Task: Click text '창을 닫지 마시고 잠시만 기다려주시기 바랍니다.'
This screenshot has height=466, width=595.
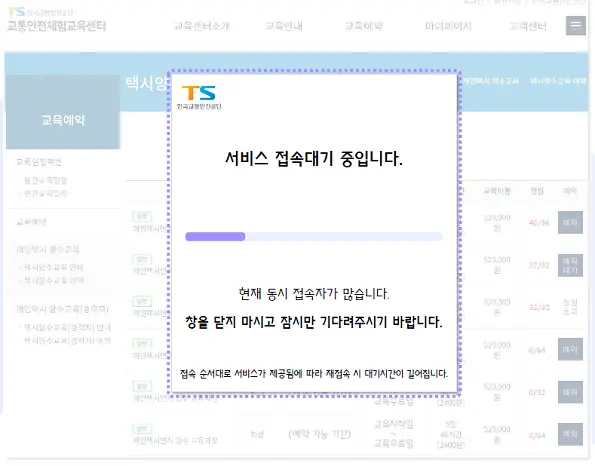Action: coord(313,322)
